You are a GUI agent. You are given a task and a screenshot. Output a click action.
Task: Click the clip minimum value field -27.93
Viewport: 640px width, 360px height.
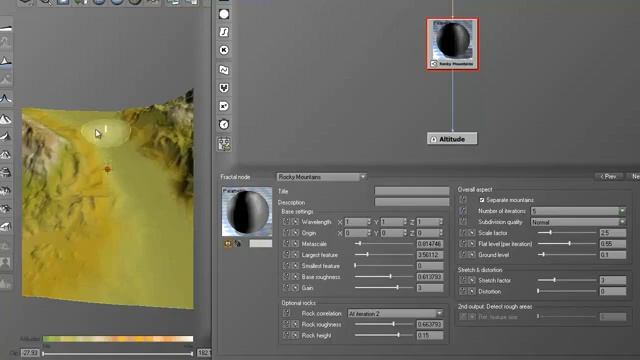[30, 353]
